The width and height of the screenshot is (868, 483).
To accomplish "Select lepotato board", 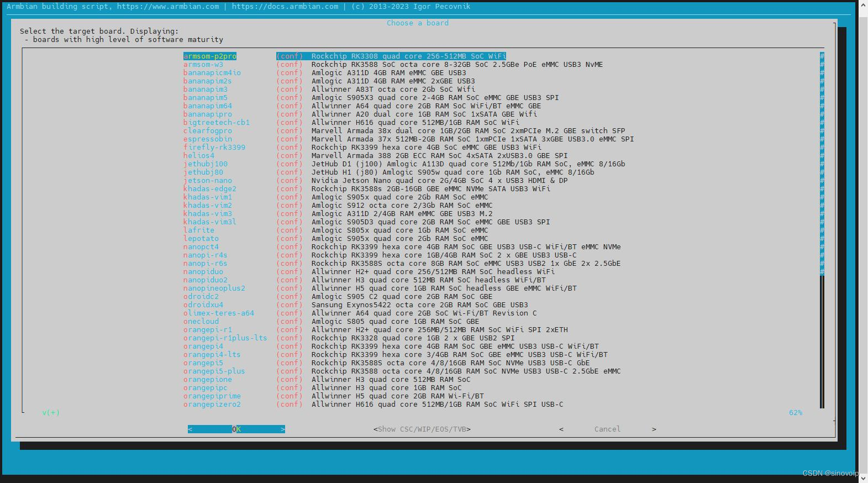I will pos(336,238).
